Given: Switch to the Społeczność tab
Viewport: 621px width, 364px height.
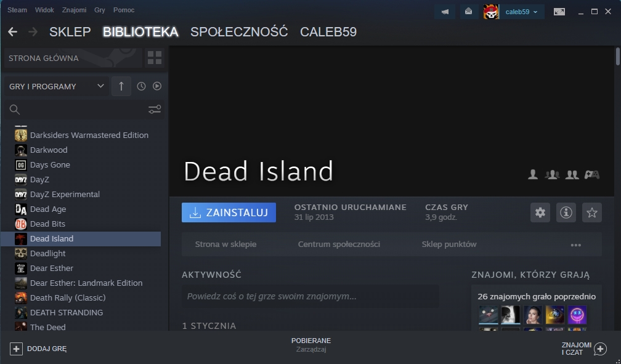Looking at the screenshot, I should (239, 32).
